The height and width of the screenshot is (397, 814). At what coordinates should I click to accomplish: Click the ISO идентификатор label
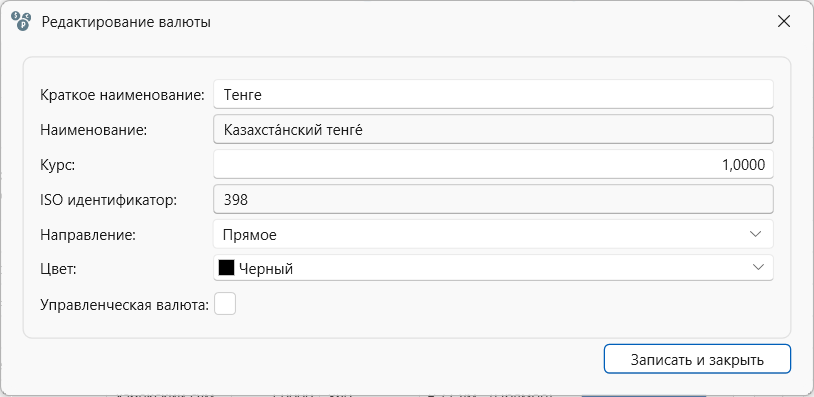point(108,200)
